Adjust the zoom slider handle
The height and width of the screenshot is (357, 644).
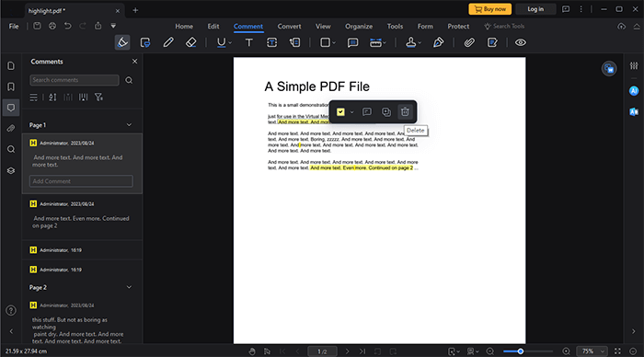click(521, 351)
